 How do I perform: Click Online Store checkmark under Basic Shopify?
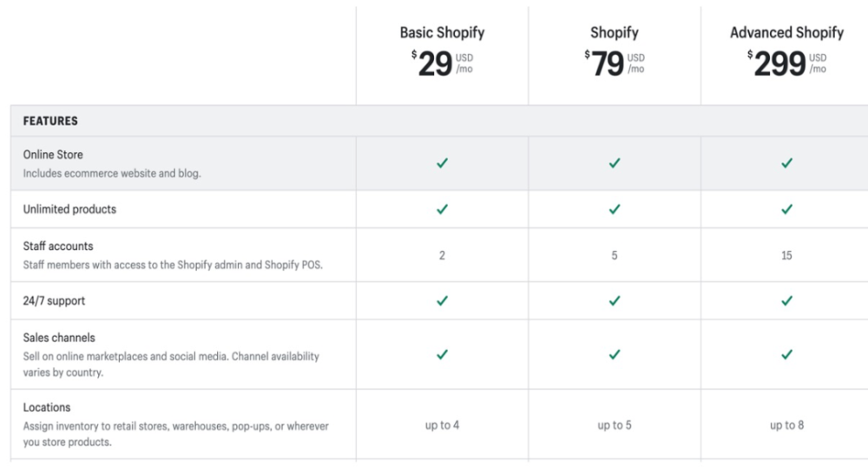pyautogui.click(x=442, y=163)
